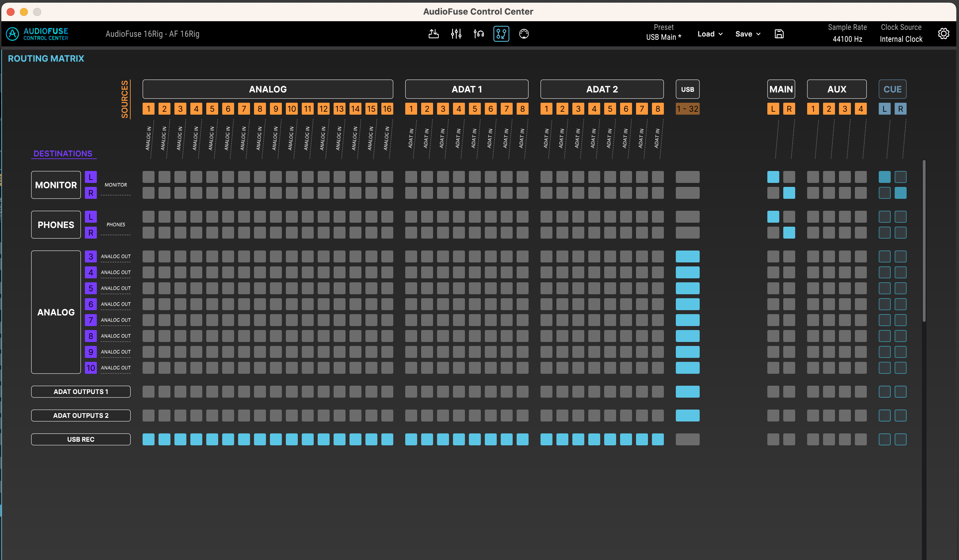The height and width of the screenshot is (560, 959).
Task: Click the PHONES L destination badge
Action: [x=91, y=217]
